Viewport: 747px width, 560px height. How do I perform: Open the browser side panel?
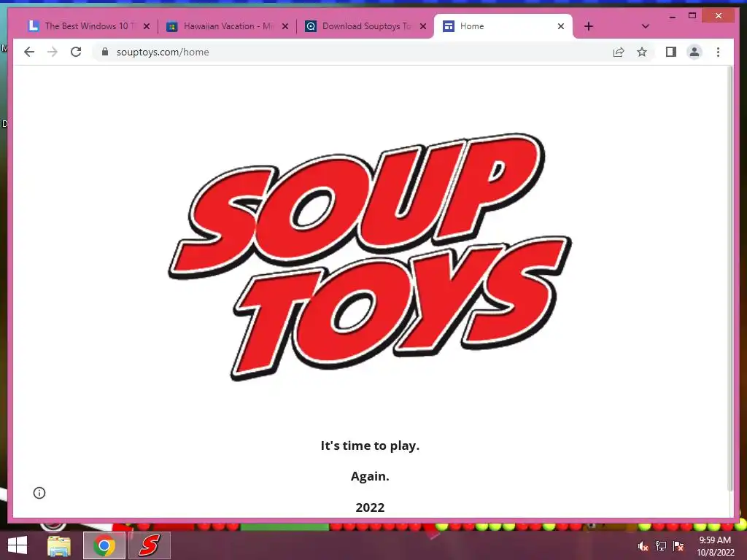pyautogui.click(x=671, y=52)
